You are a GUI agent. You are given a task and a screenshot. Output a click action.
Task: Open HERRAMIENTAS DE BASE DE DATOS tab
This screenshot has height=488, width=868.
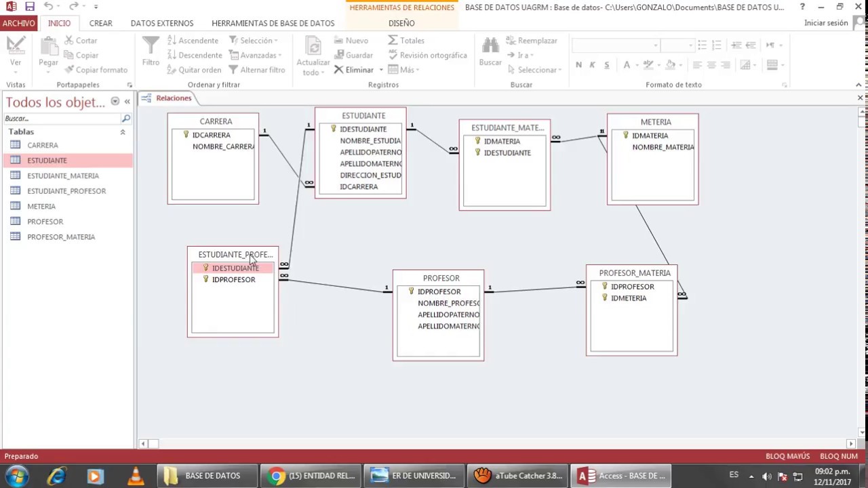(273, 23)
